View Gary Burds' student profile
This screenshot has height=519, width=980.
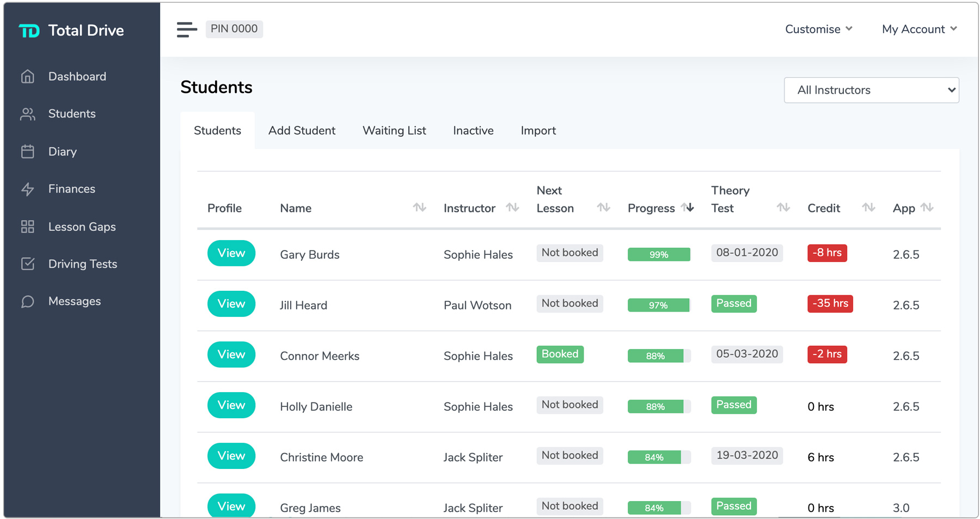(231, 253)
